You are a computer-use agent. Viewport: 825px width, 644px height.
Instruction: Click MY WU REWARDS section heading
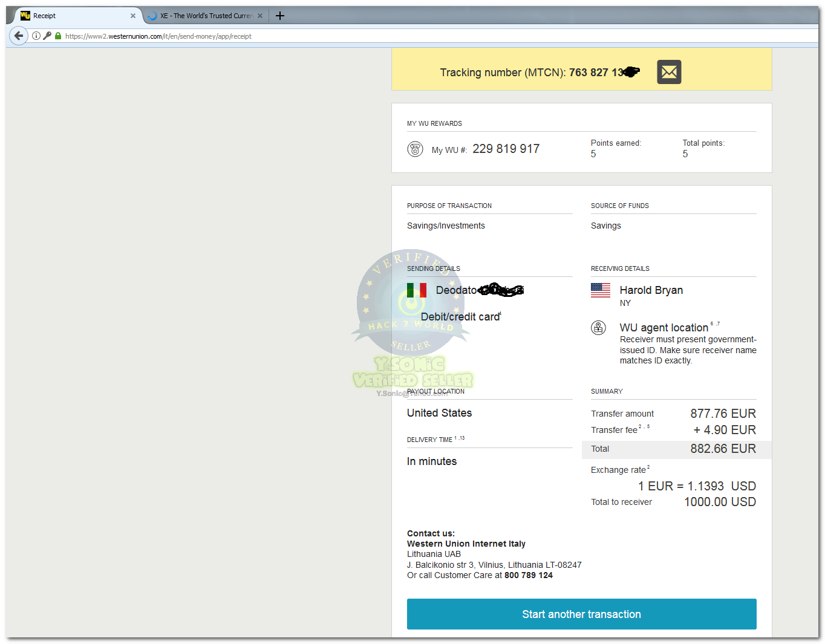434,123
